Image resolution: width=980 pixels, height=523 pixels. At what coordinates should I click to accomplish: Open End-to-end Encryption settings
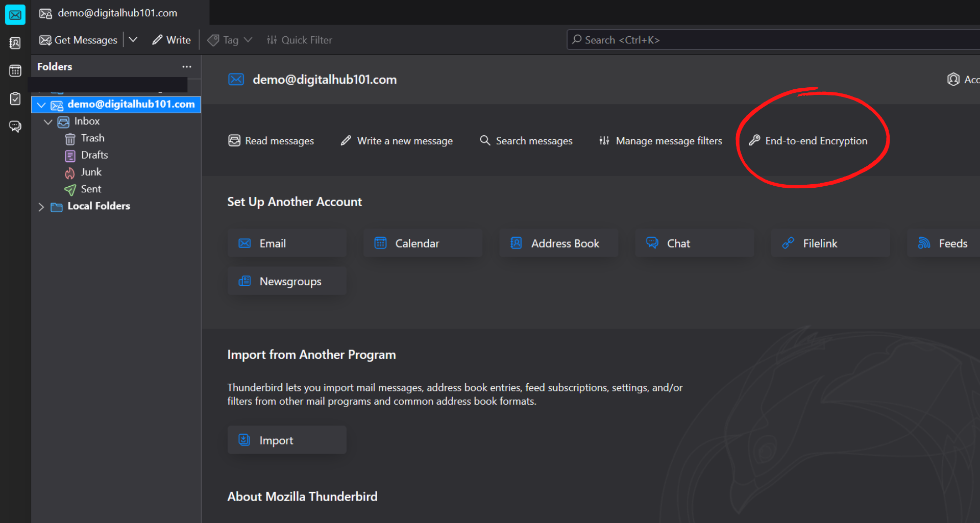(x=808, y=141)
